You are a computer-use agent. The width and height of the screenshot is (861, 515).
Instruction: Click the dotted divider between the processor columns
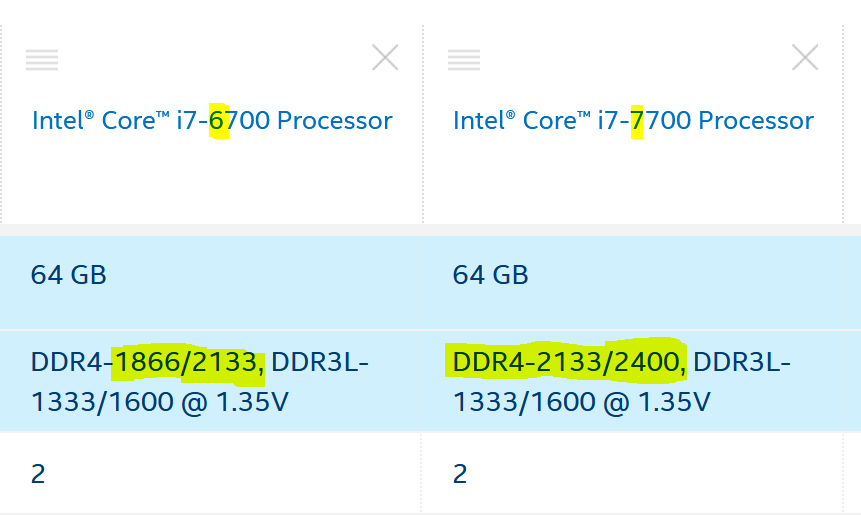point(423,120)
